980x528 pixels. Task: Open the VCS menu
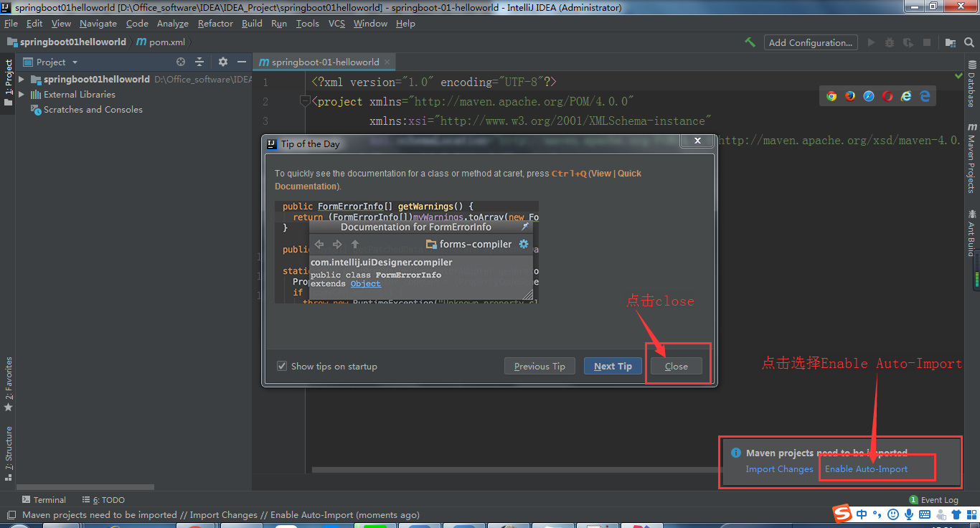pos(336,23)
